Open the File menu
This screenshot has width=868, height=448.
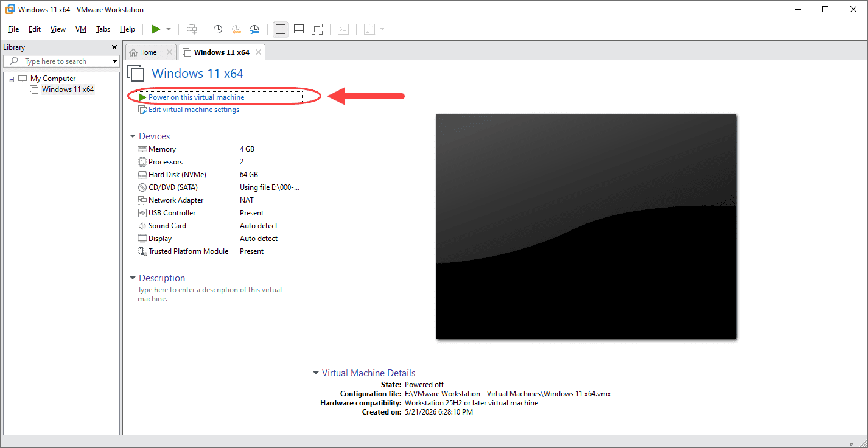(x=13, y=29)
